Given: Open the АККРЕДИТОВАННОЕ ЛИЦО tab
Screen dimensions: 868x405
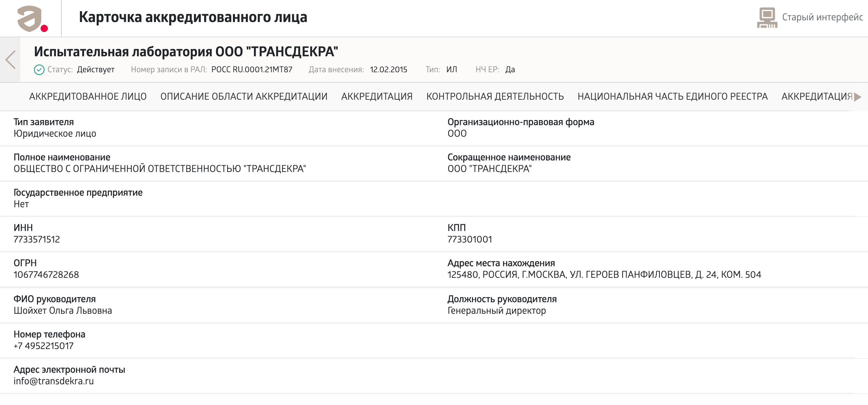Looking at the screenshot, I should [88, 96].
